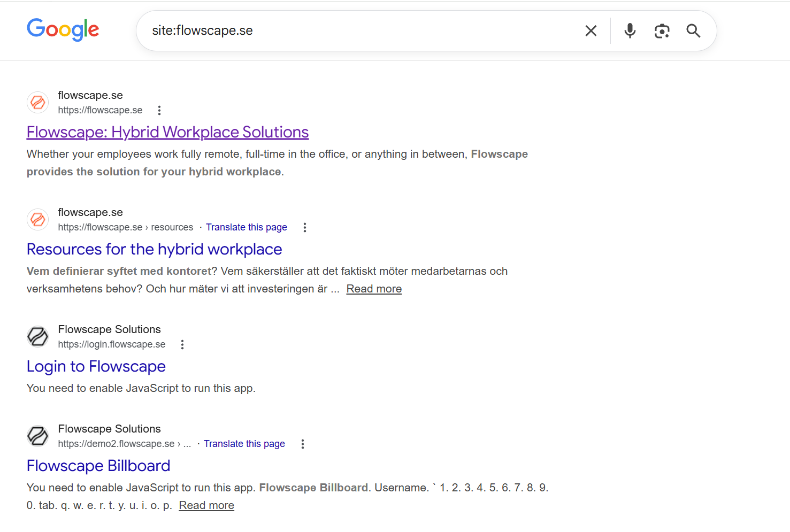Click the https://flowscape.se › resources breadcrumb
This screenshot has width=790, height=532.
(x=126, y=227)
